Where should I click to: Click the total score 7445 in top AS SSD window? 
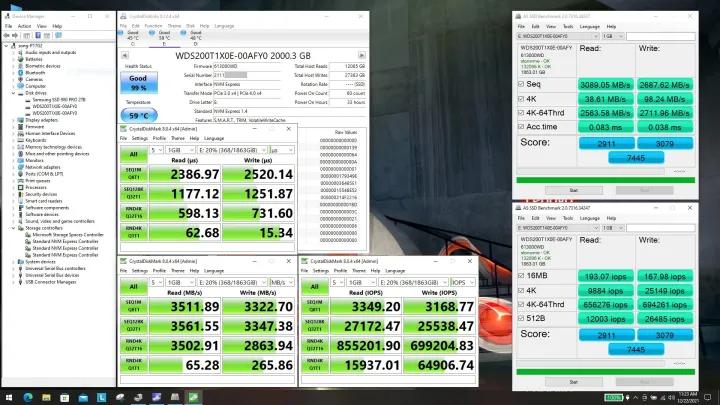coord(636,158)
